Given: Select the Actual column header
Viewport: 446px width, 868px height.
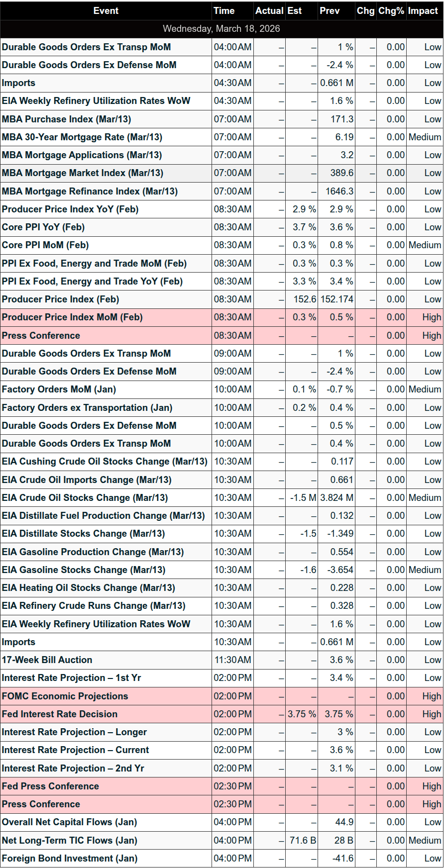Looking at the screenshot, I should coord(269,10).
